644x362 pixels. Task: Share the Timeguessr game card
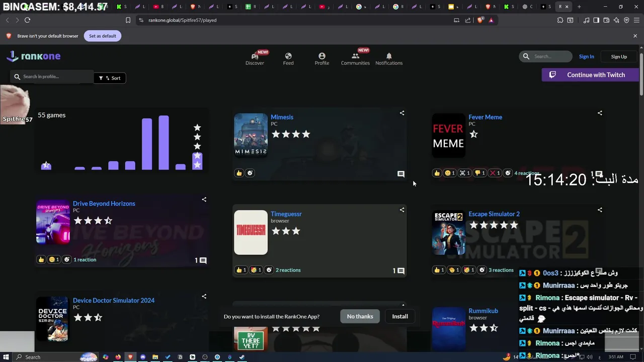pos(402,210)
